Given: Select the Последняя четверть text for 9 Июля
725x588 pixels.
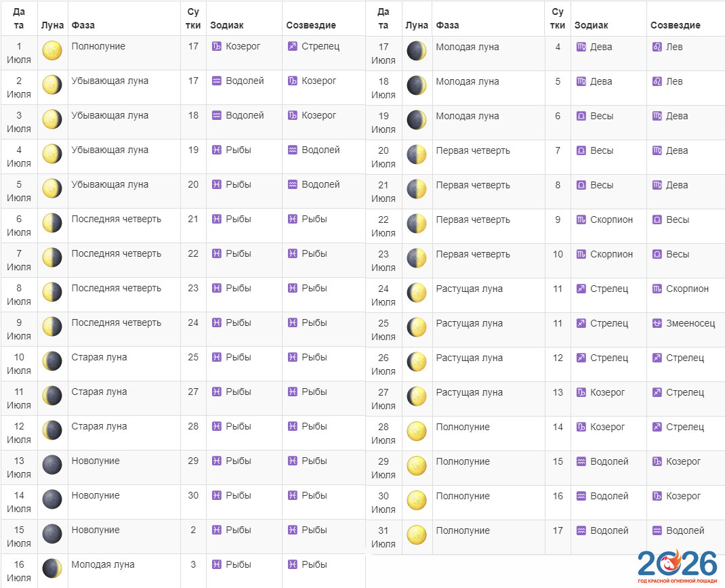Looking at the screenshot, I should click(x=117, y=323).
